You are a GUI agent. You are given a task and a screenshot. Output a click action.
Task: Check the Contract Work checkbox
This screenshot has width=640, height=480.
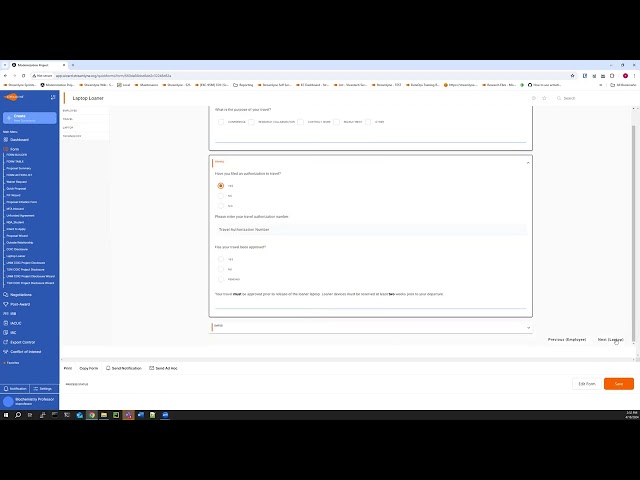click(301, 122)
